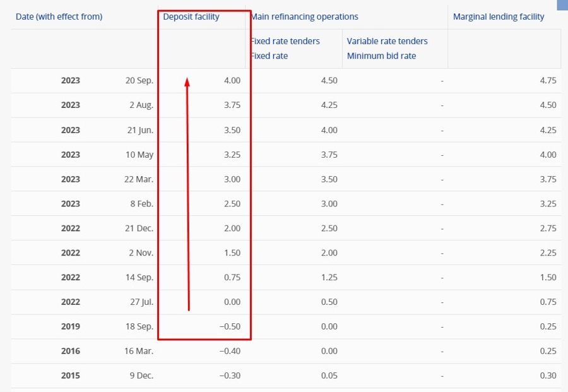Click marginal lending value 2.25 for 2 Nov.
Image resolution: width=568 pixels, height=392 pixels.
point(548,253)
